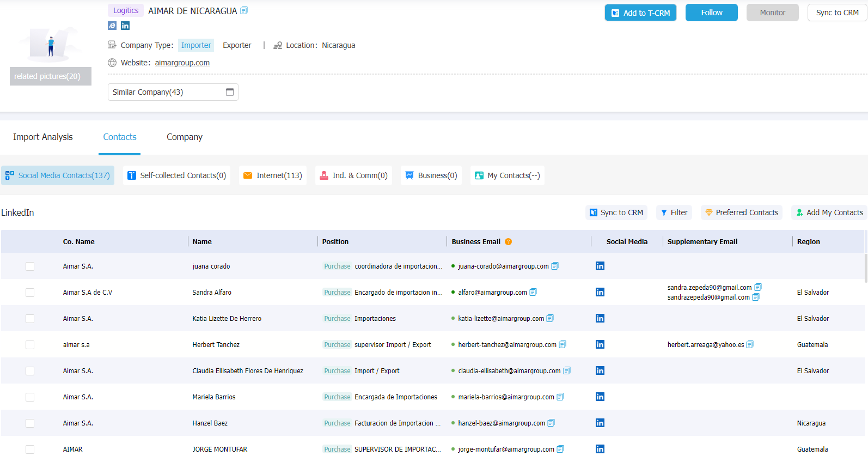The width and height of the screenshot is (868, 462).
Task: Click Preferred Contacts button
Action: click(742, 212)
